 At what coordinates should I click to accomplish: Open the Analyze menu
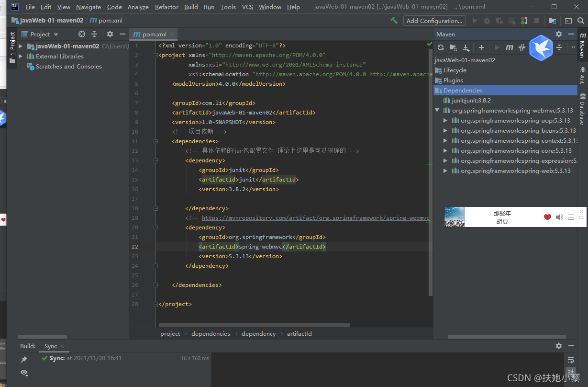coord(138,7)
